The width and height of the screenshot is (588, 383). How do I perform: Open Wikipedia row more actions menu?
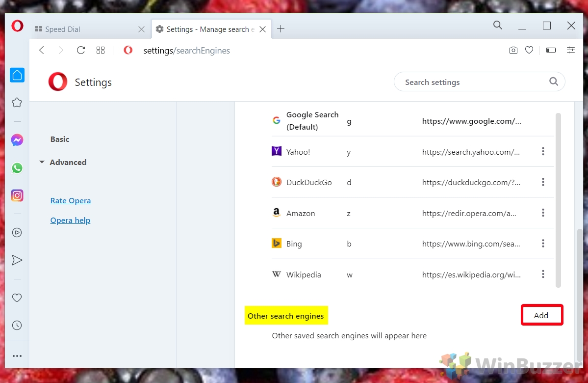(x=543, y=274)
